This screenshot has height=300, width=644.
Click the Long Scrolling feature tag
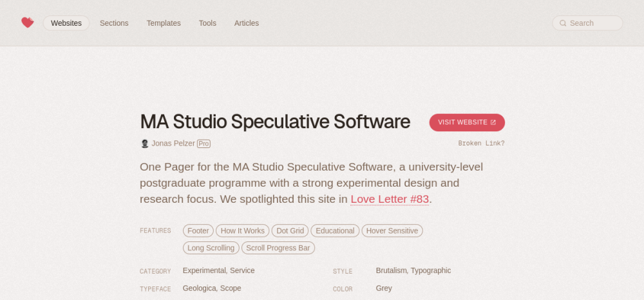pos(211,248)
